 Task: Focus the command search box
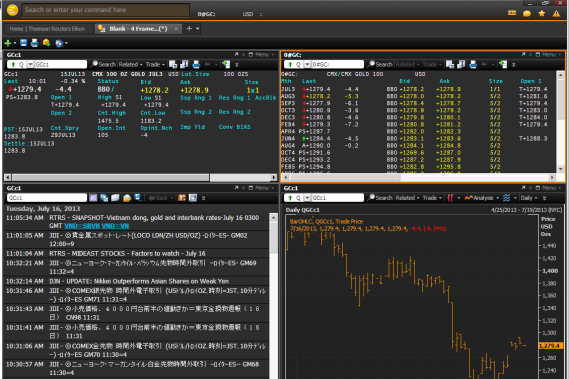(106, 10)
